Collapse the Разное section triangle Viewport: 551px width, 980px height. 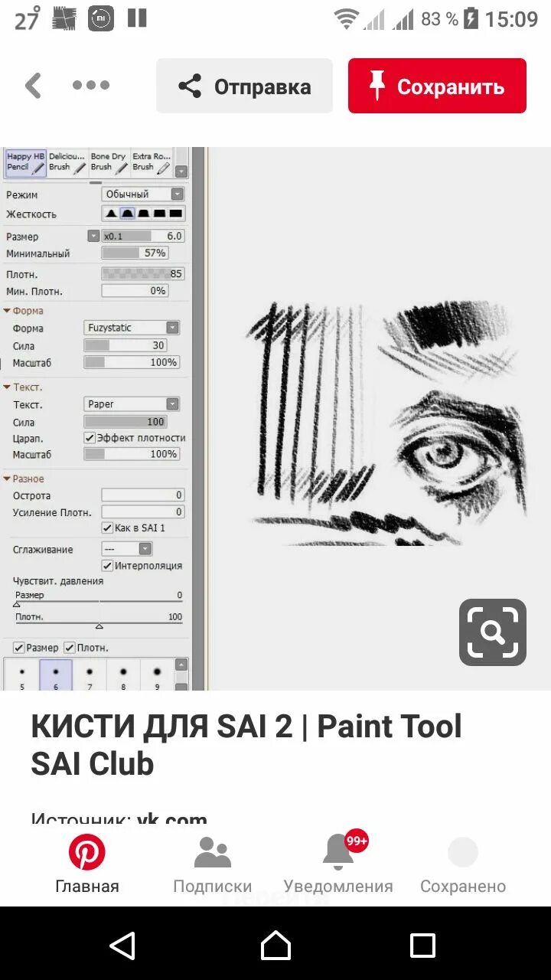pos(8,479)
